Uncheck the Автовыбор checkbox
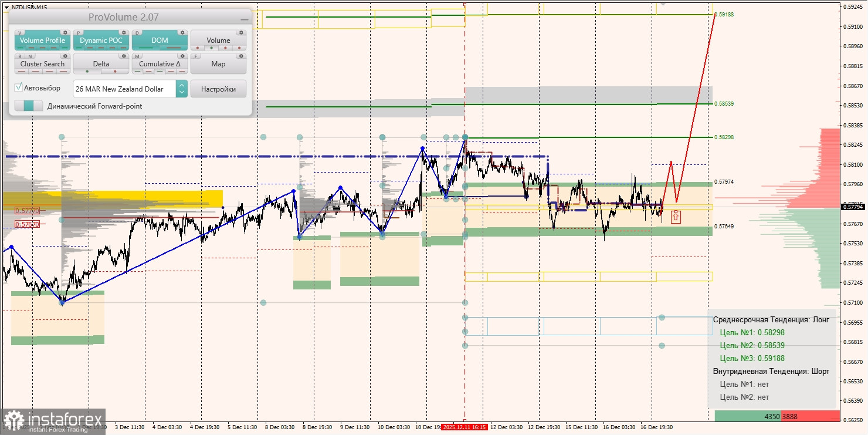 (19, 87)
